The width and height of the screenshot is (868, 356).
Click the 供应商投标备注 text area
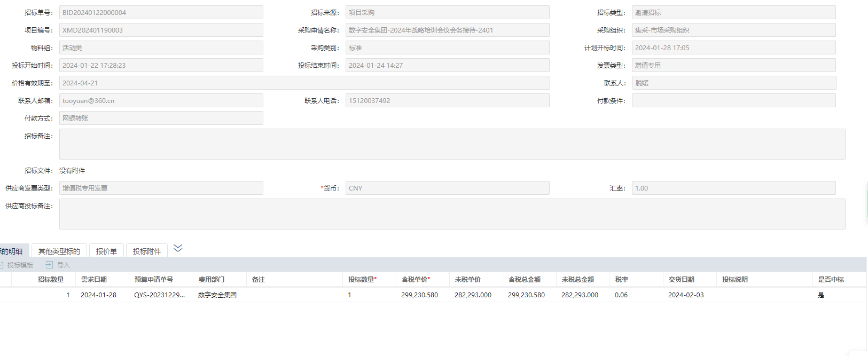[x=452, y=214]
